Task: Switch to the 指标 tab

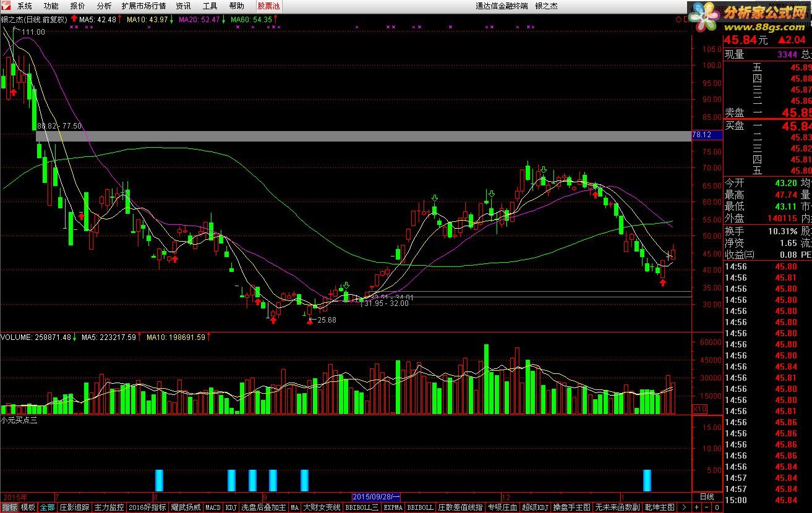Action: (10, 507)
